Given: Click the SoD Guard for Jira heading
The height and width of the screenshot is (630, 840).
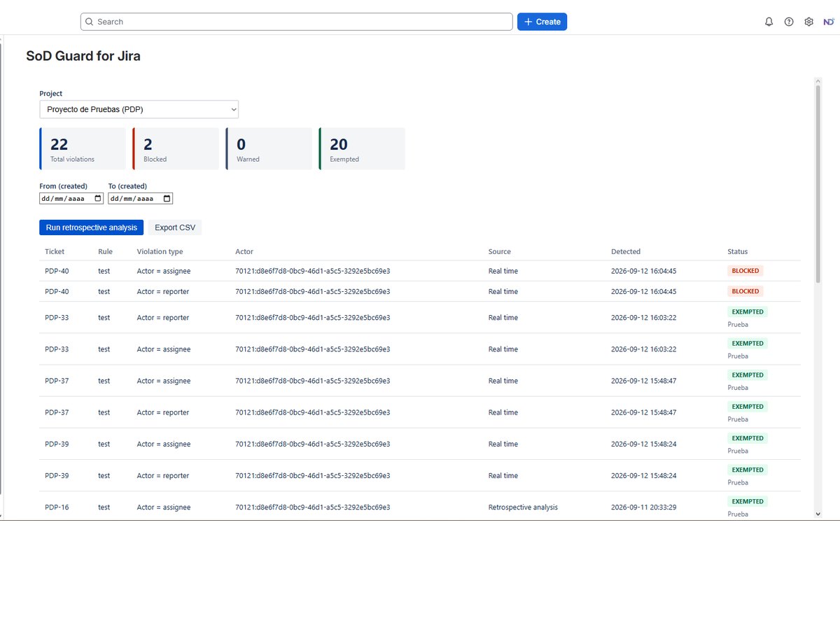Looking at the screenshot, I should (x=83, y=56).
